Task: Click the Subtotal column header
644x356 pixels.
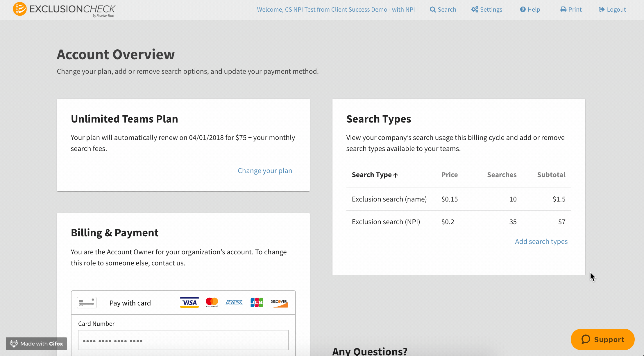Action: click(551, 175)
